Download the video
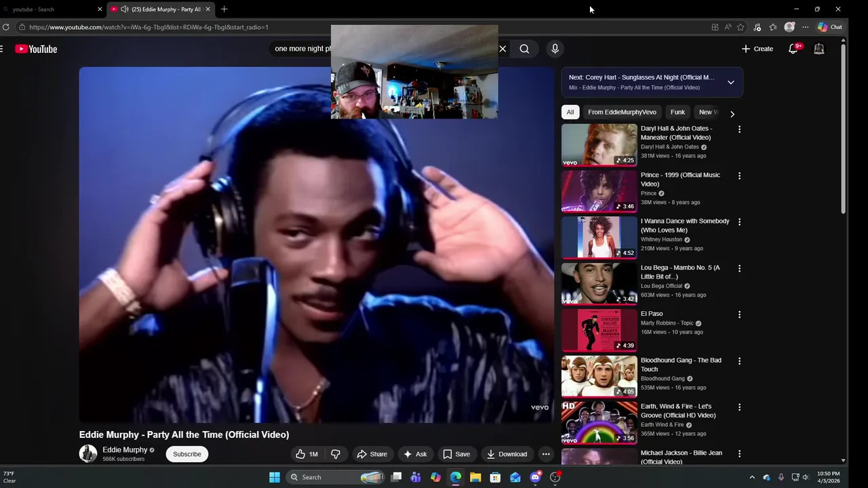Viewport: 868px width, 488px height. click(507, 454)
